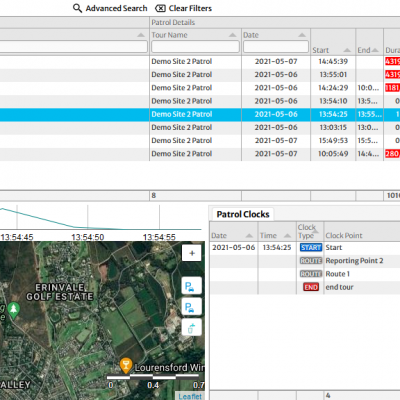The height and width of the screenshot is (400, 400).
Task: Select the patrol starting at 14:45:39
Action: click(x=200, y=61)
